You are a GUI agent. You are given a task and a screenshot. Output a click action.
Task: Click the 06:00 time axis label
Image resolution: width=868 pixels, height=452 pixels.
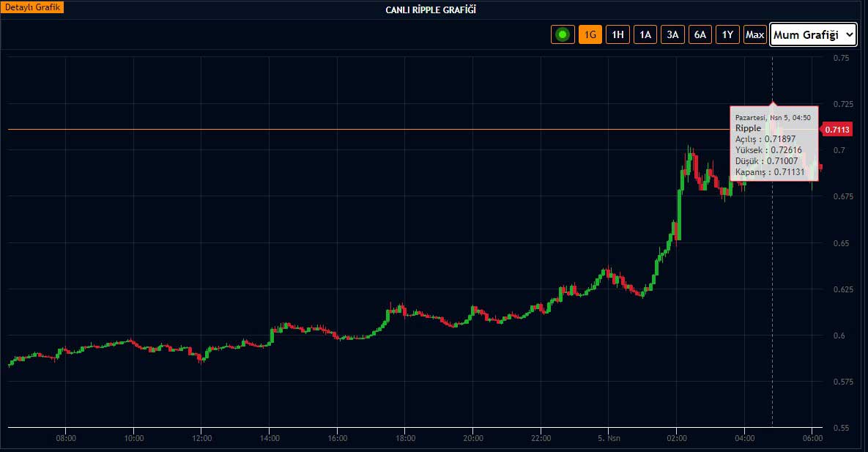tap(812, 438)
